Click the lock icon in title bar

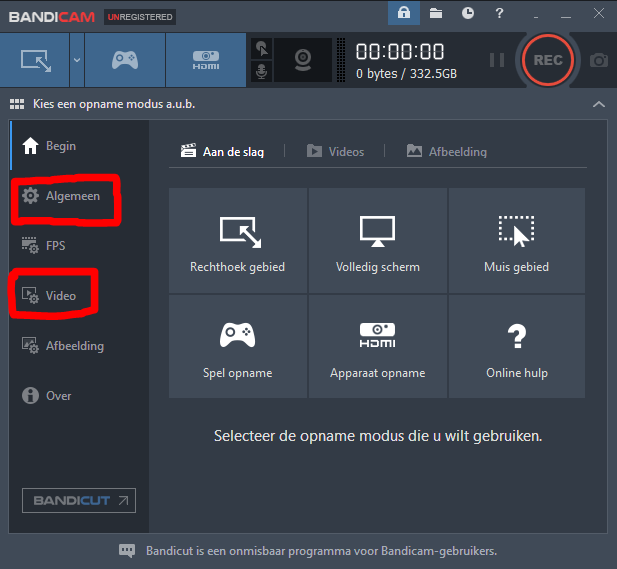point(404,13)
